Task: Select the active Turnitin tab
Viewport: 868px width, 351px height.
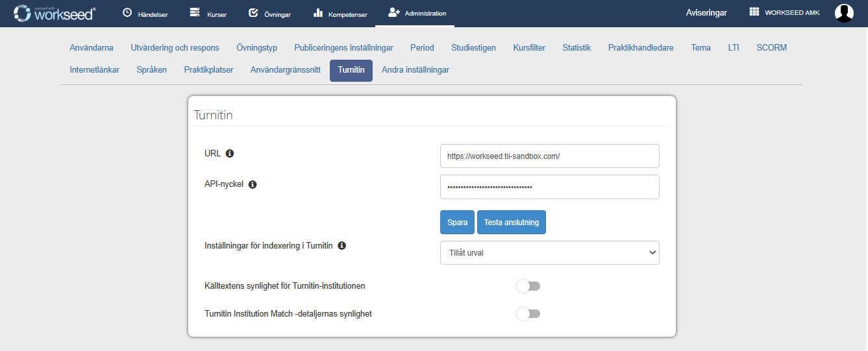Action: pos(351,70)
